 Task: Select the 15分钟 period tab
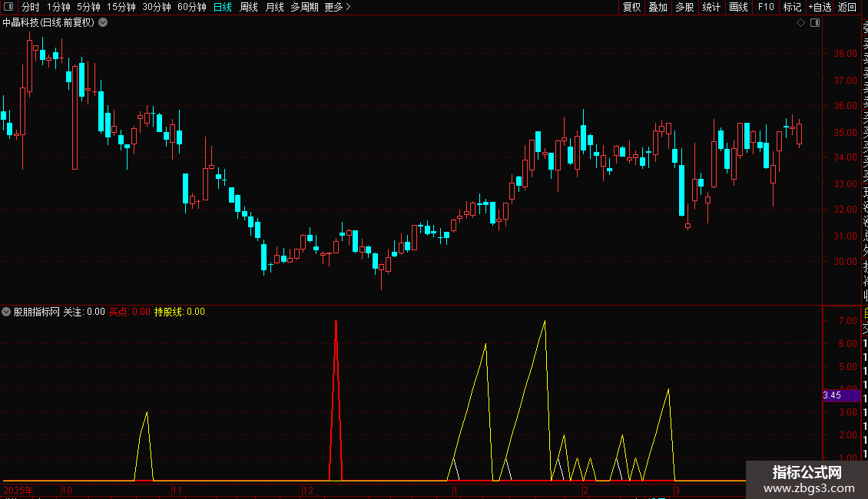click(121, 7)
